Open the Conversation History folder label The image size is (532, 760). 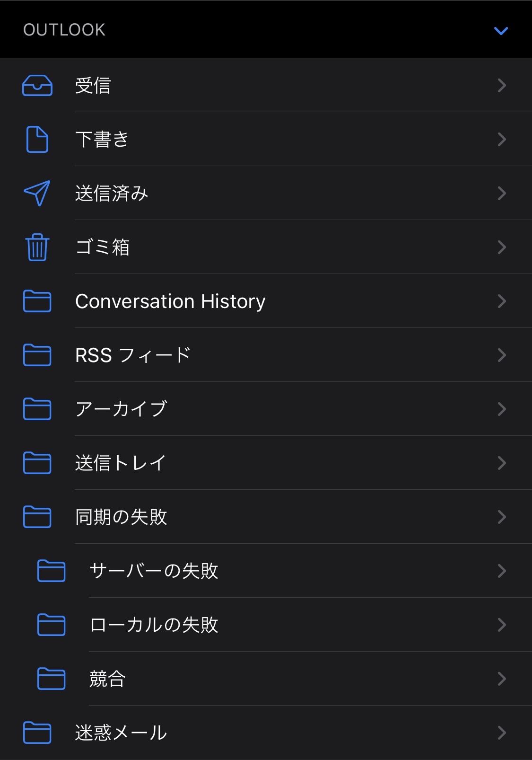pyautogui.click(x=170, y=301)
